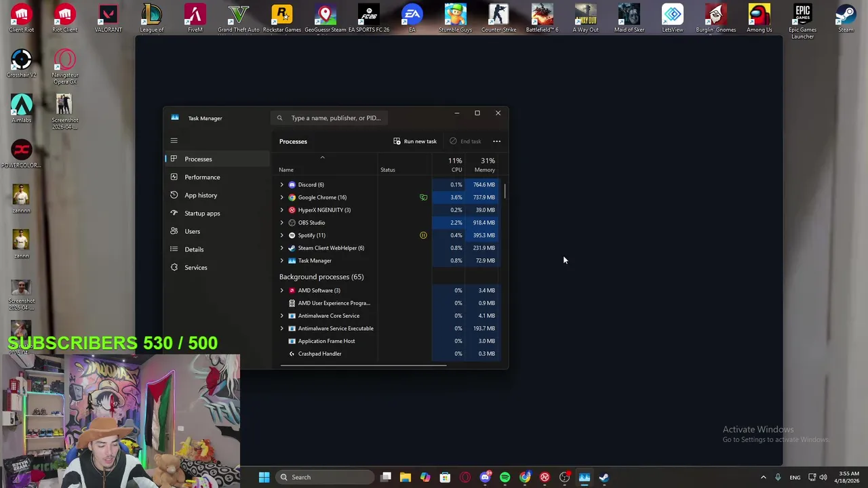Go to the Startup apps page
Viewport: 868px width, 488px height.
coord(217,213)
